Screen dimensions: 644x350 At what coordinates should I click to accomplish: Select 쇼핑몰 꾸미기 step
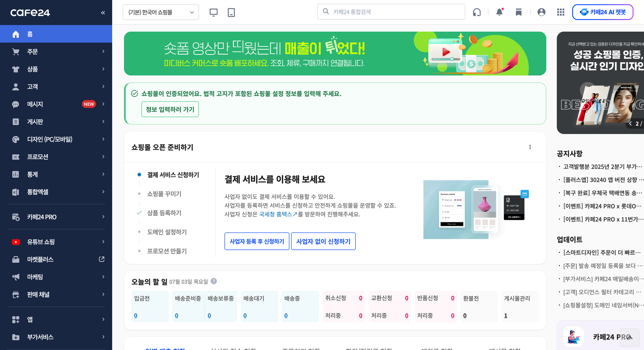[x=164, y=194]
